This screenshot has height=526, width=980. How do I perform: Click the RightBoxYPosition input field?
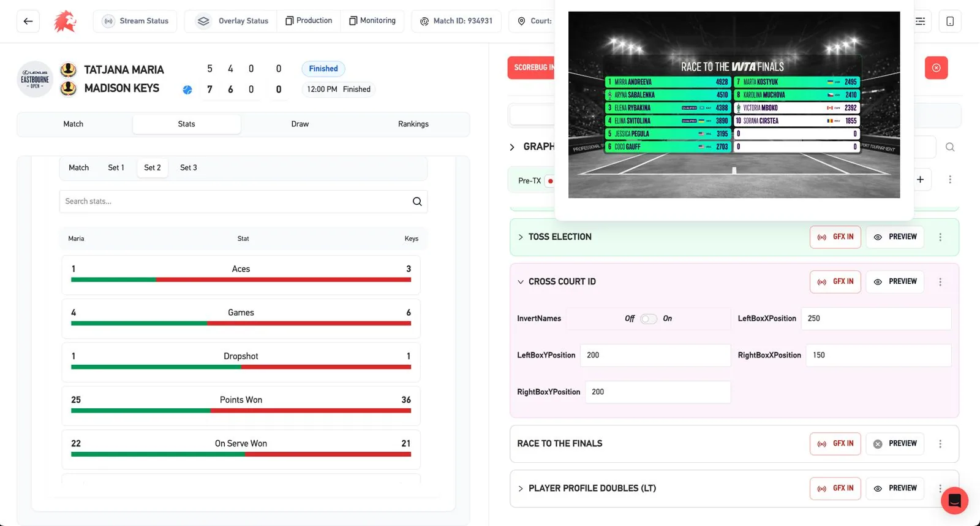coord(658,392)
